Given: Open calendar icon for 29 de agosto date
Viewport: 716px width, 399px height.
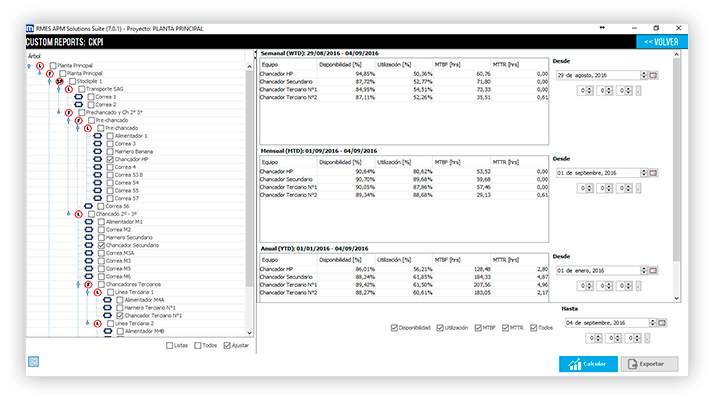Looking at the screenshot, I should pos(653,75).
